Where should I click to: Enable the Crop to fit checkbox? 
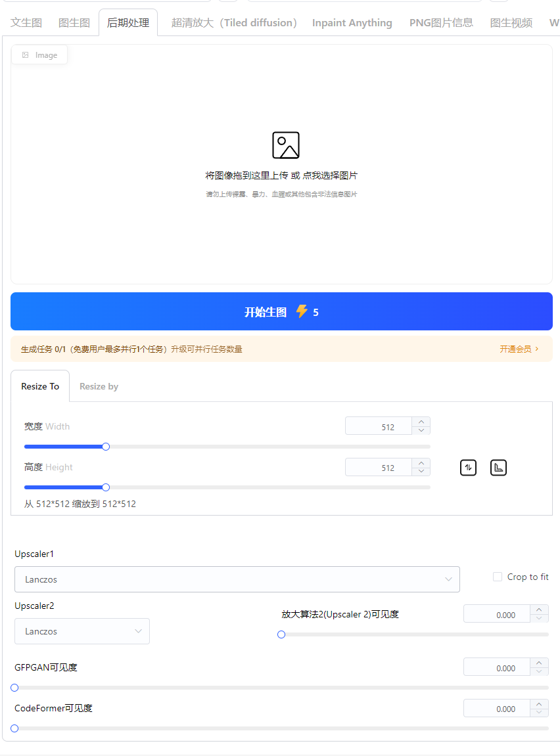498,577
